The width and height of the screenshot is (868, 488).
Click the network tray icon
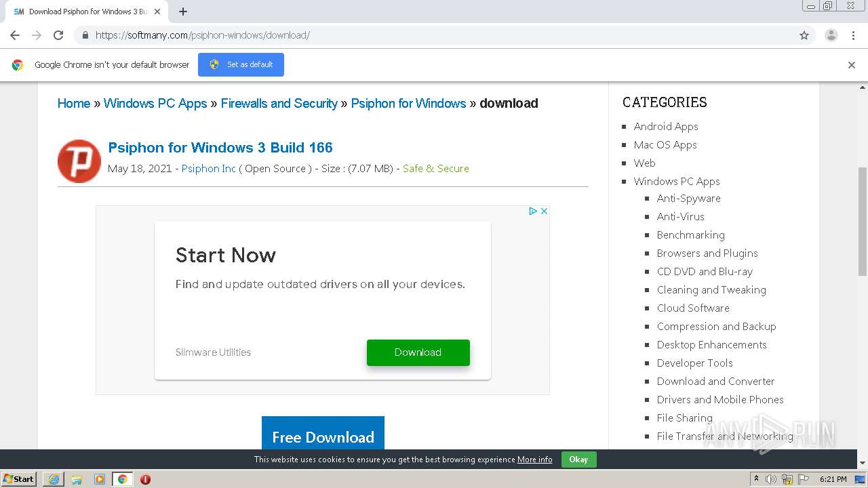tap(787, 479)
